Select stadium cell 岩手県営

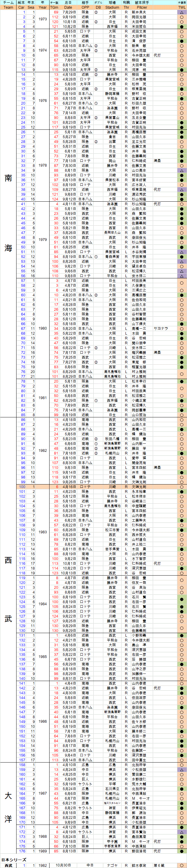[112, 549]
